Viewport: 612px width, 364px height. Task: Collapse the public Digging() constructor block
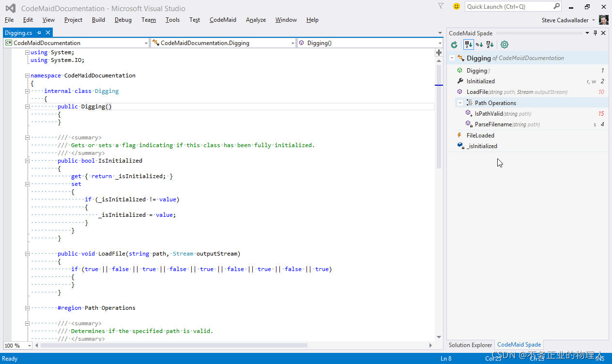point(28,106)
